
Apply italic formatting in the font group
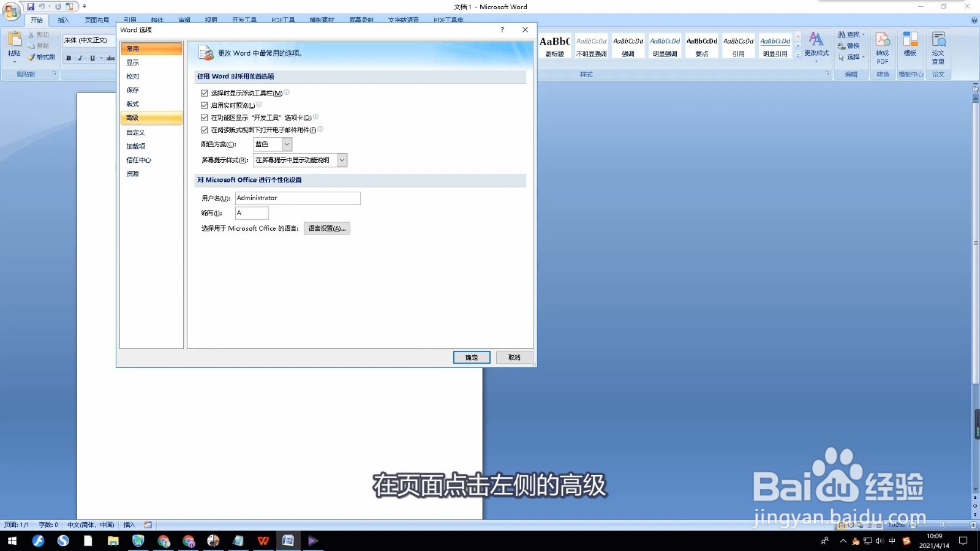point(80,58)
